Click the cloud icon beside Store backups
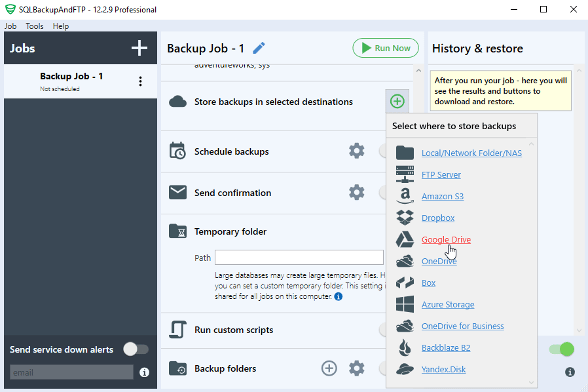Screen dimensions: 588x392 [177, 102]
